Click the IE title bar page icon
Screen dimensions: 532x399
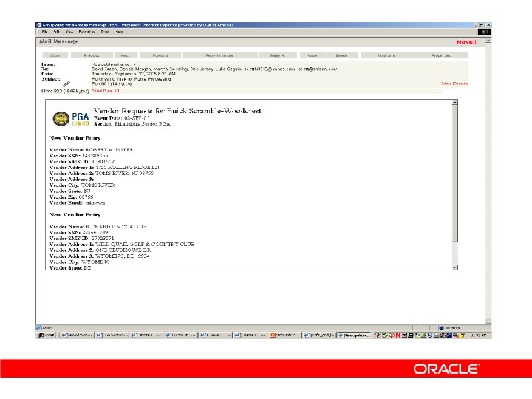pos(39,25)
